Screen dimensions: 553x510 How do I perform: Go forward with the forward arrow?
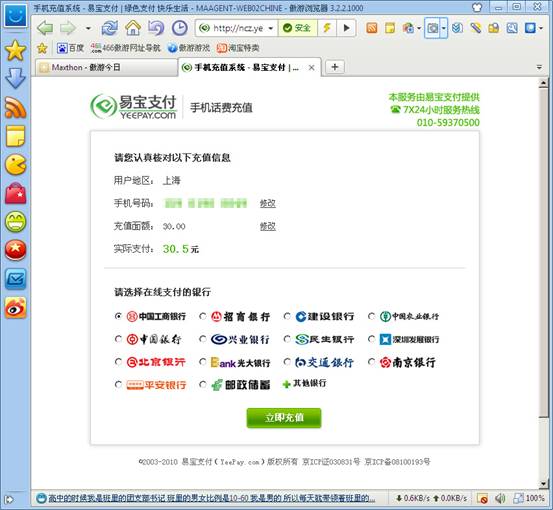point(68,28)
